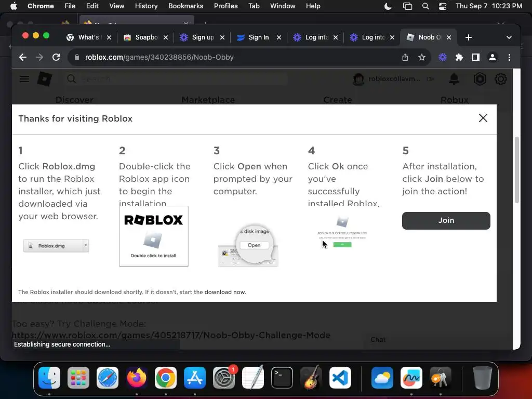Screen dimensions: 532x399
Task: Toggle the Chrome side panel
Action: point(476,57)
